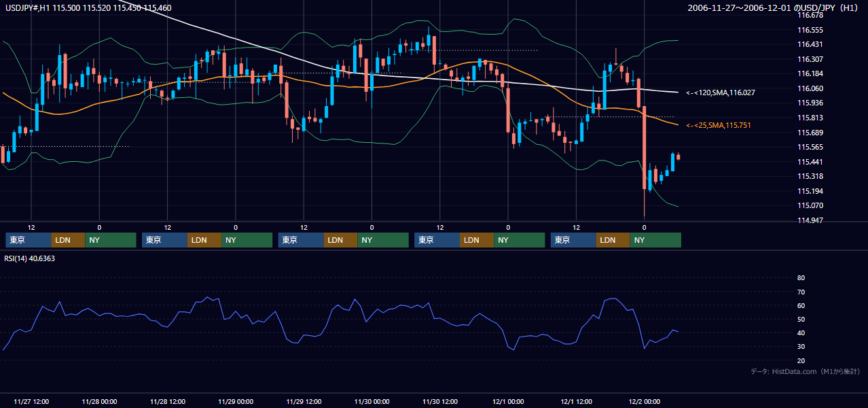
Task: Click the NY session block for 12/1
Action: pyautogui.click(x=655, y=240)
